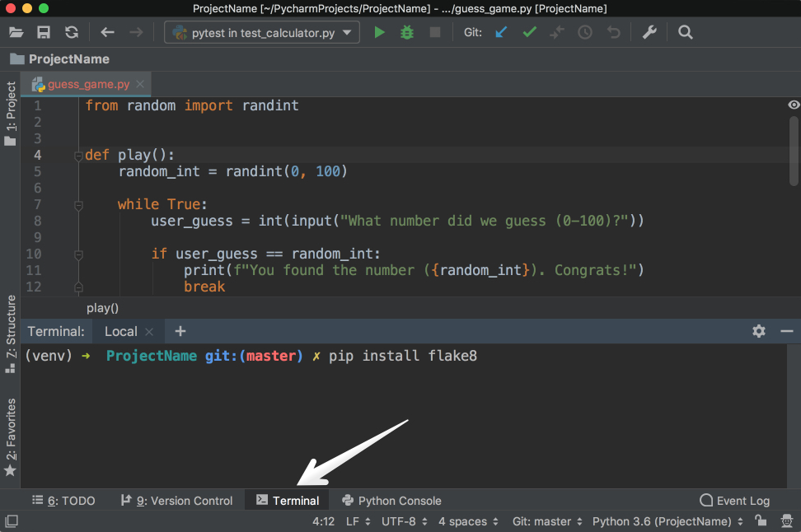
Task: Toggle the read-only lock icon in status bar
Action: (761, 521)
